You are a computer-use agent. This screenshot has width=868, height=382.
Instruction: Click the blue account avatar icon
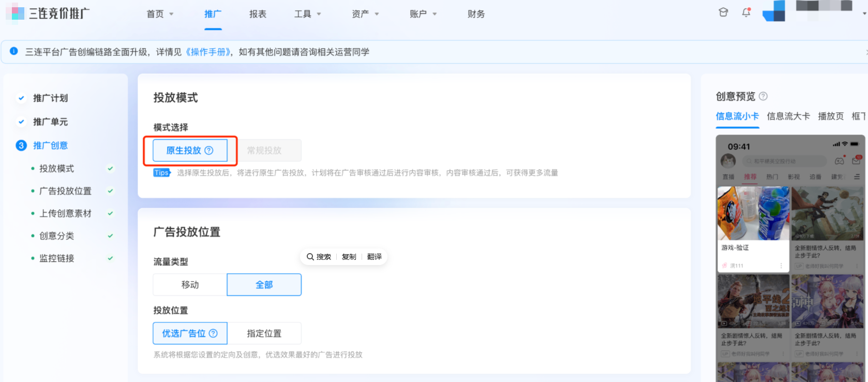pos(774,11)
